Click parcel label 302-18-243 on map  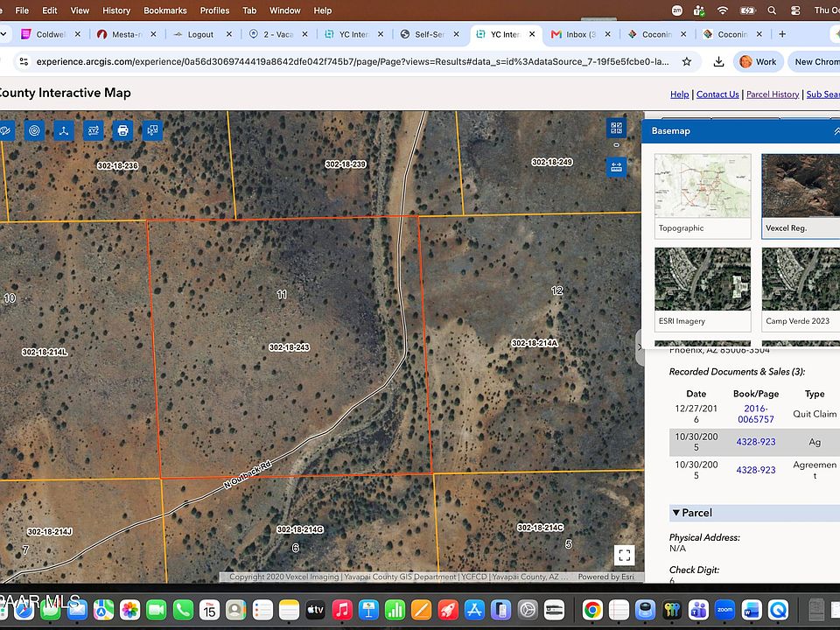coord(290,347)
